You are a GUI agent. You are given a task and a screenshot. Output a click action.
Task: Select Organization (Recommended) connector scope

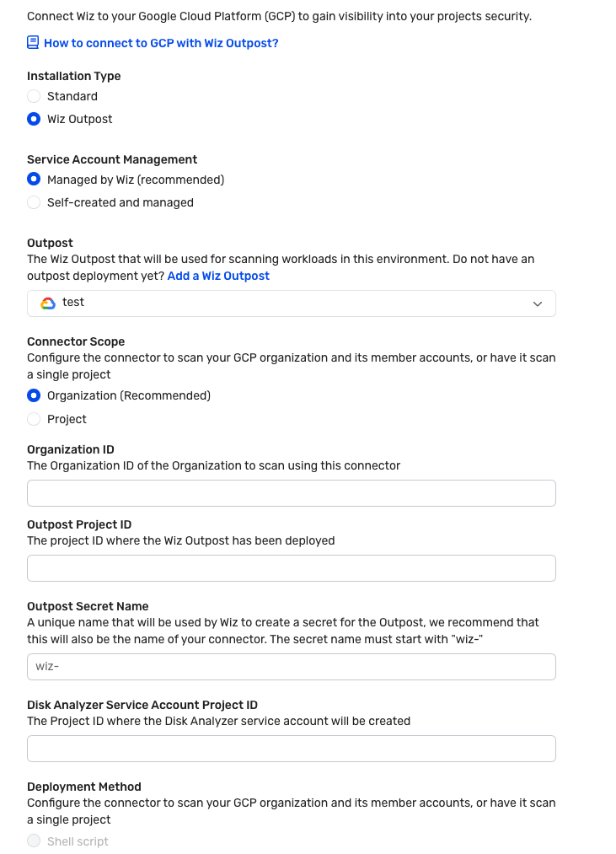(34, 395)
